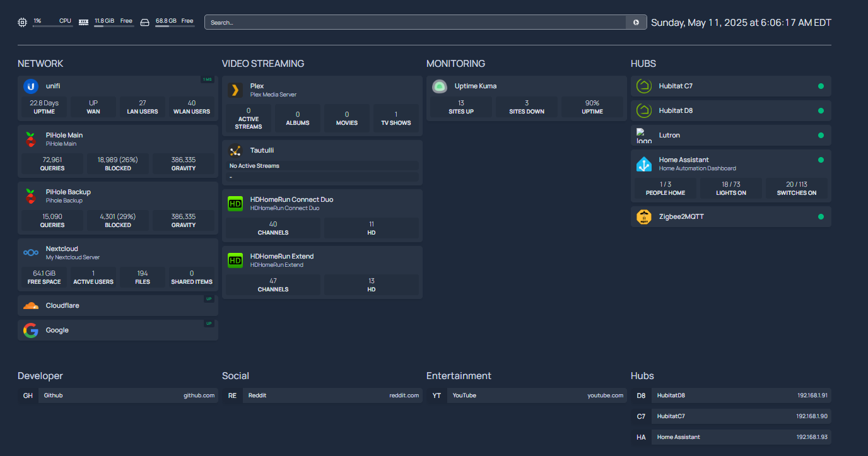Open the Zigbee2MQTT bee icon
This screenshot has width=868, height=456.
pos(644,217)
